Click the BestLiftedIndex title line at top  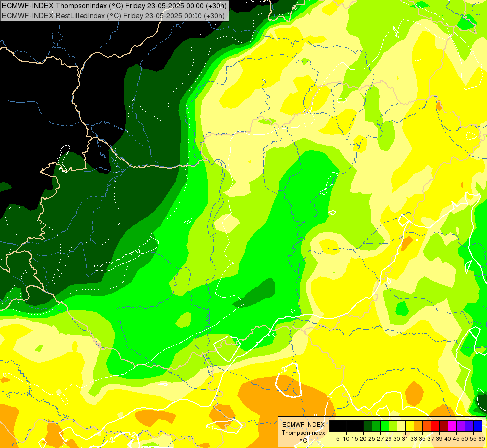pyautogui.click(x=113, y=16)
